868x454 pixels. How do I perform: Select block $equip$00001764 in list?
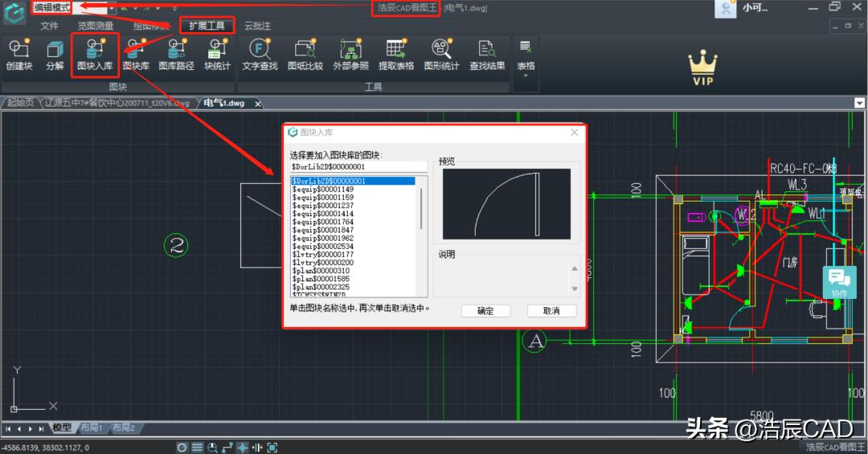pos(323,222)
